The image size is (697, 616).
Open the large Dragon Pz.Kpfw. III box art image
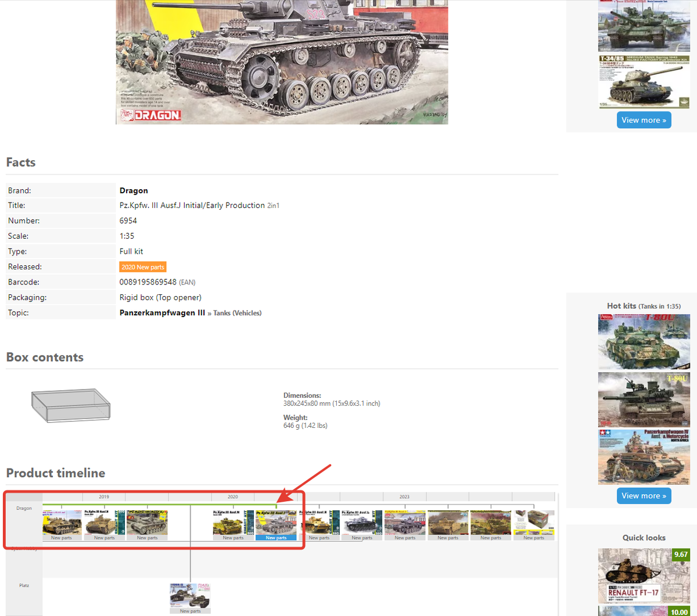(282, 62)
